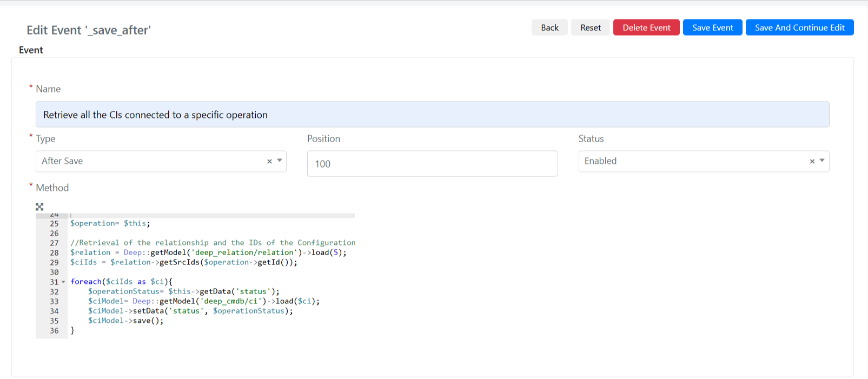The height and width of the screenshot is (379, 868).
Task: Click the closing brace on line 36
Action: 72,330
